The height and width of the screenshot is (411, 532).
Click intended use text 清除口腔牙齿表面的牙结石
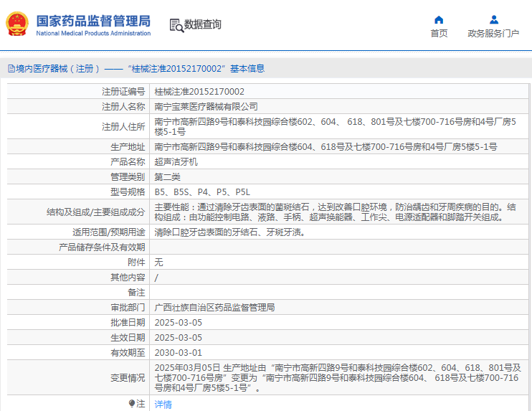(229, 232)
